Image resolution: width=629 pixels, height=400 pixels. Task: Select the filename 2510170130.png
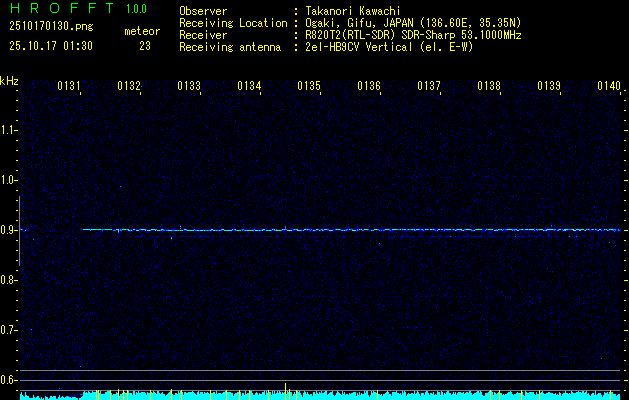[x=51, y=27]
